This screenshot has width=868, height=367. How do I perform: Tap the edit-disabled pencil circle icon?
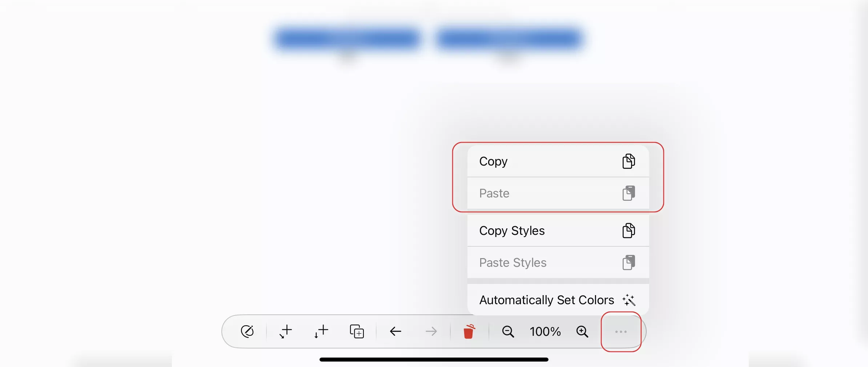pos(247,331)
